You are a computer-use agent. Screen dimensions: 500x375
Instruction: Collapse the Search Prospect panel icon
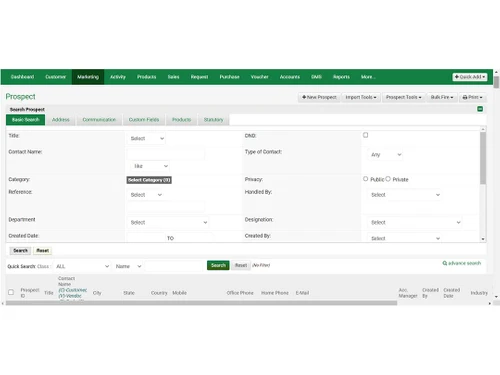click(x=480, y=109)
